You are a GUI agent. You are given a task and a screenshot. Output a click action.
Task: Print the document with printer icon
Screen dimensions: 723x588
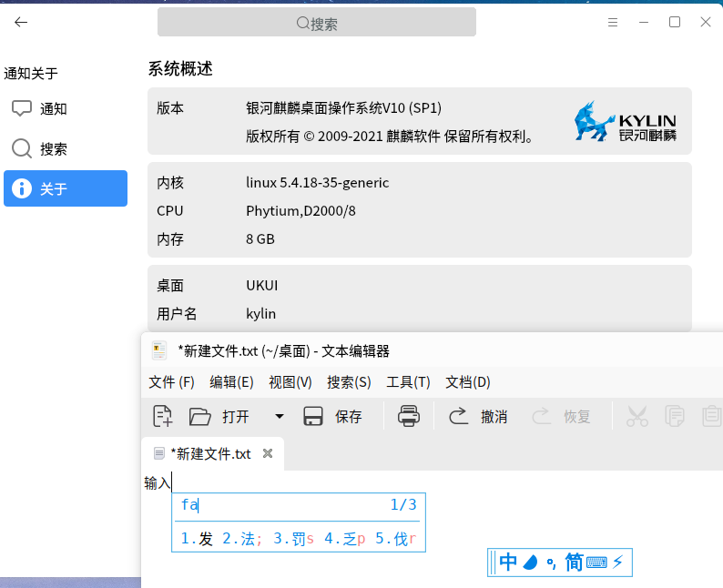409,416
